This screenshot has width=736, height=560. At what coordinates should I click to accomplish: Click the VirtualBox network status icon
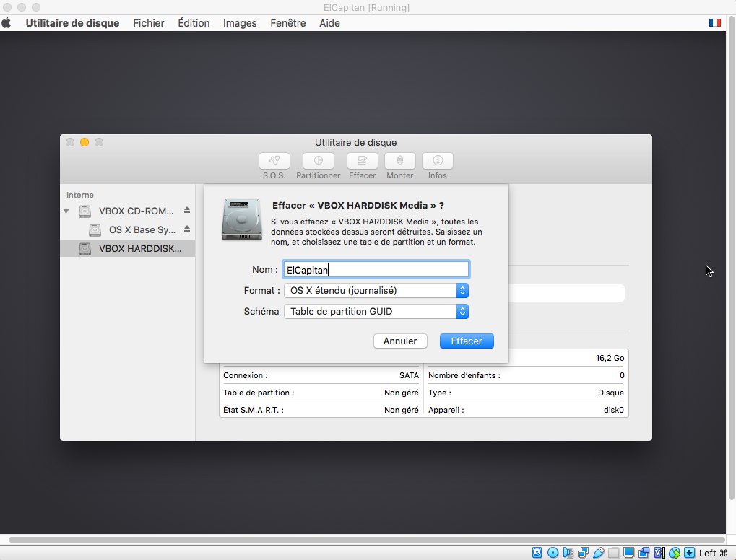584,553
